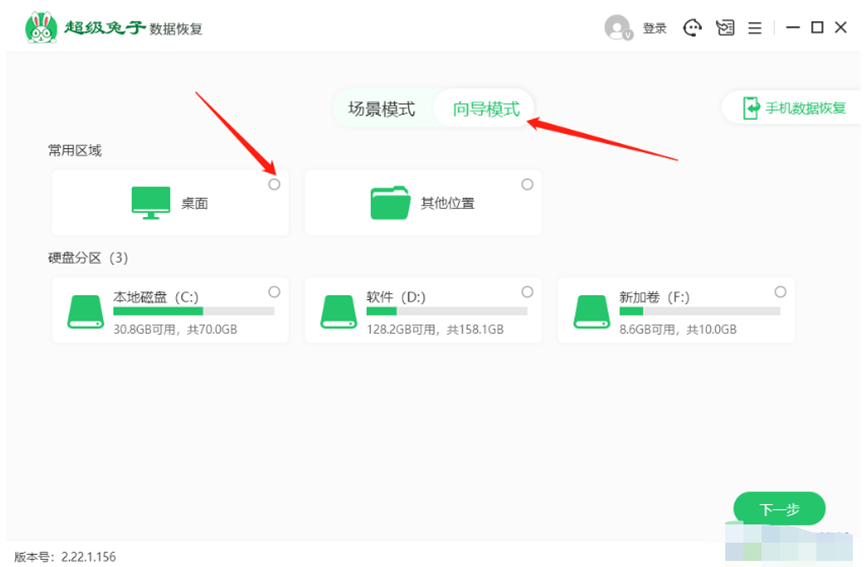Open the hamburger menu icon
The width and height of the screenshot is (865, 567).
(x=755, y=28)
